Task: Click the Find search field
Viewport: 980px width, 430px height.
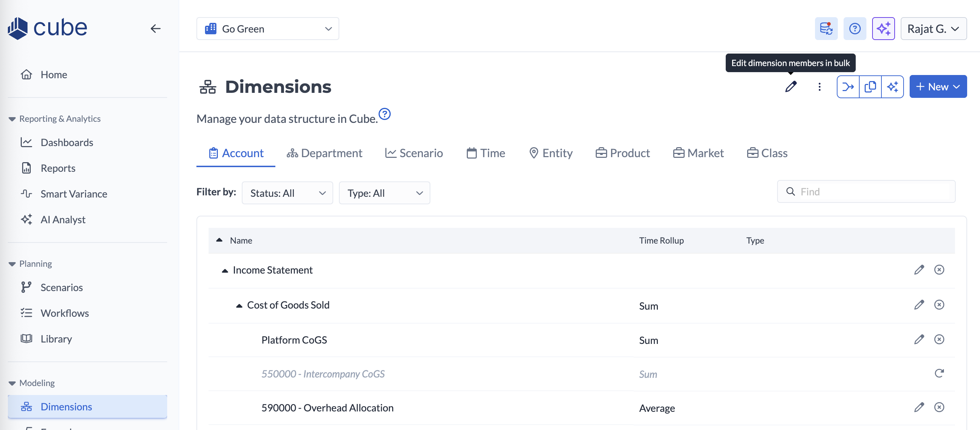Action: point(871,191)
